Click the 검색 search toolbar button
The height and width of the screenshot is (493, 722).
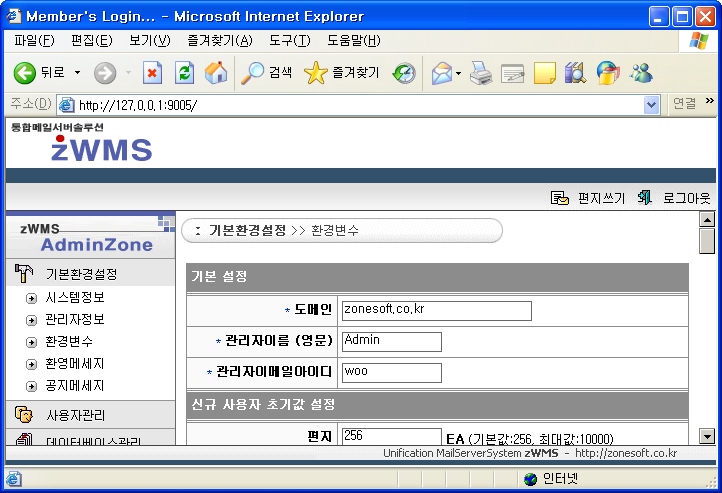268,73
